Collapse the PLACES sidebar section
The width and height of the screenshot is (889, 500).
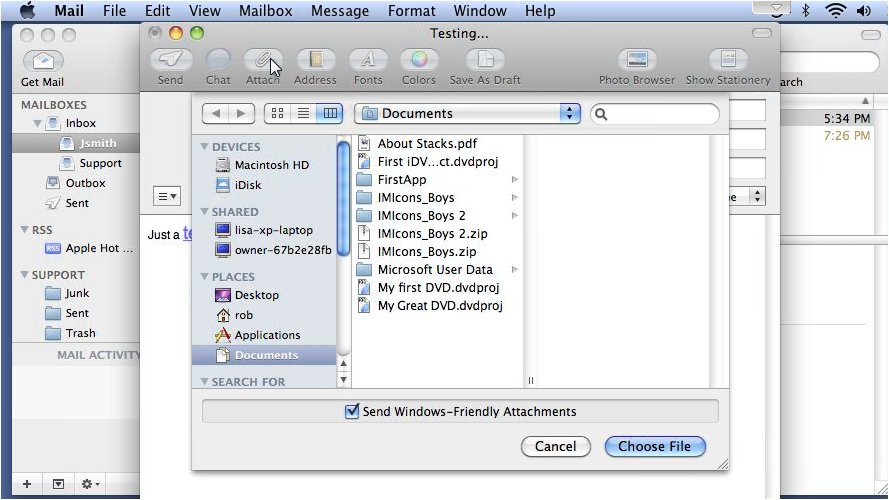click(x=204, y=277)
